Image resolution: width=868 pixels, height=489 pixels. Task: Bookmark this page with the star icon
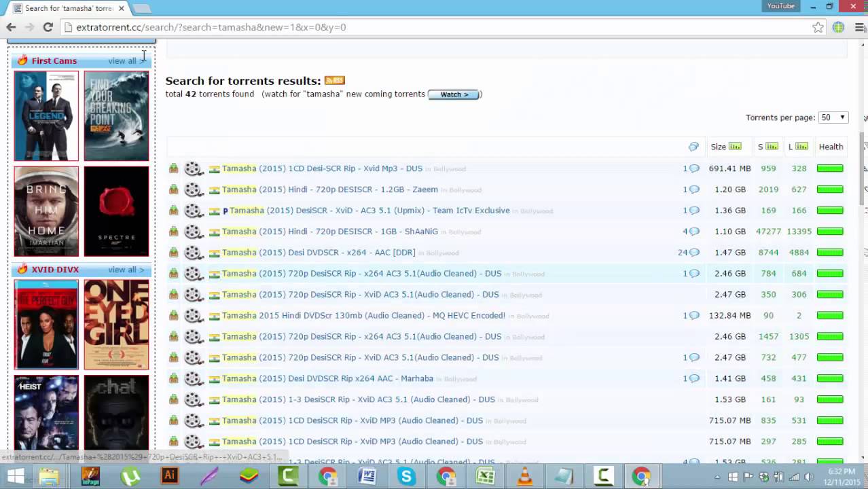click(x=818, y=27)
